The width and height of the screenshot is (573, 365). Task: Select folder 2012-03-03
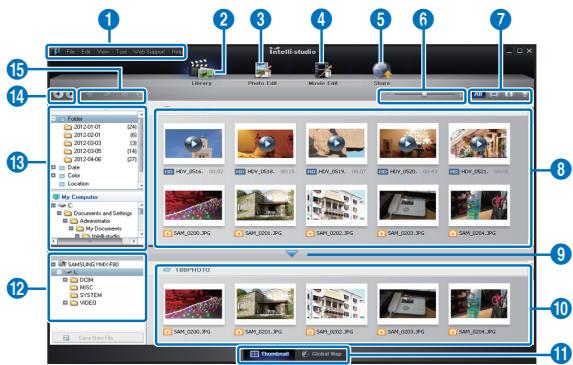click(87, 143)
